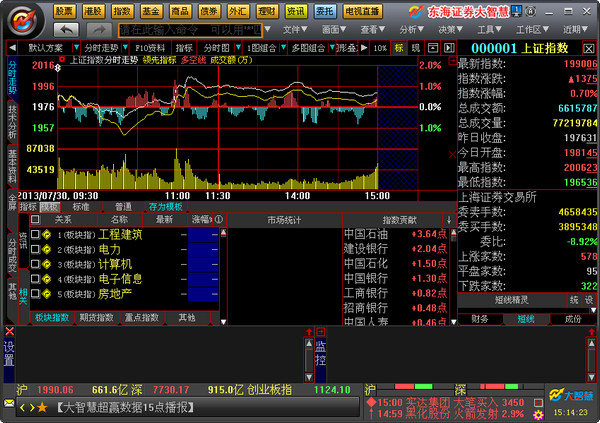Check the box for 工程建筑 row

click(35, 234)
